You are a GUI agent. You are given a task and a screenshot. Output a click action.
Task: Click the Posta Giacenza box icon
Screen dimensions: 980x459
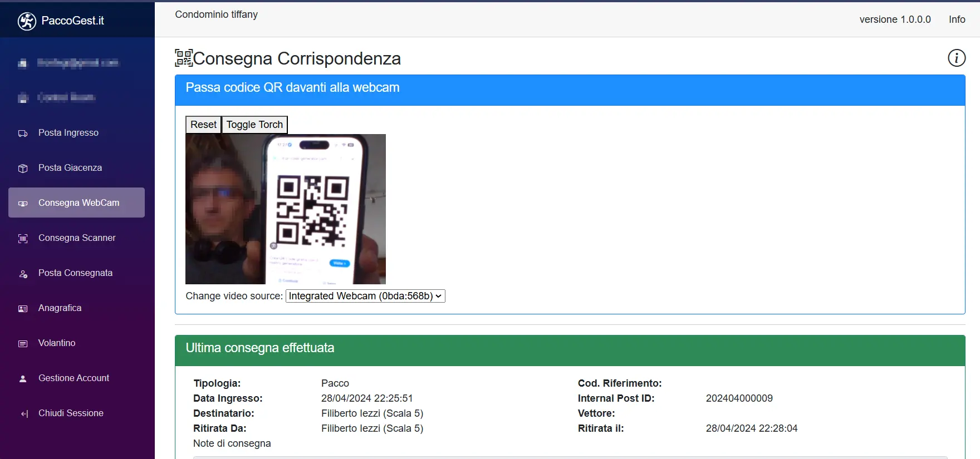click(23, 169)
